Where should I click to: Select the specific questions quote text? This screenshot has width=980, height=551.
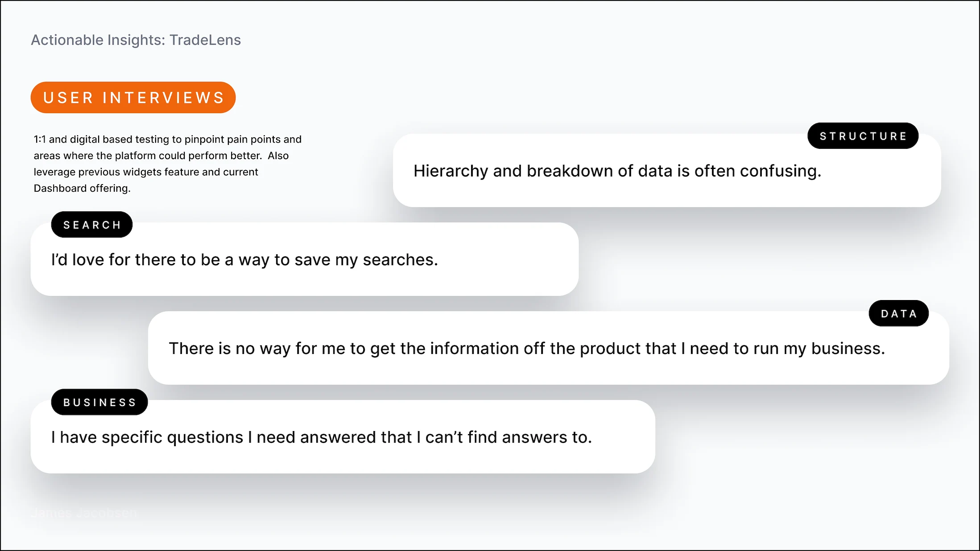322,437
